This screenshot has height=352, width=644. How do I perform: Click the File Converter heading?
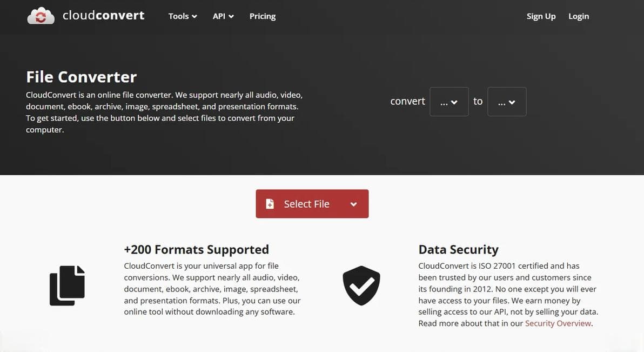[x=82, y=77]
